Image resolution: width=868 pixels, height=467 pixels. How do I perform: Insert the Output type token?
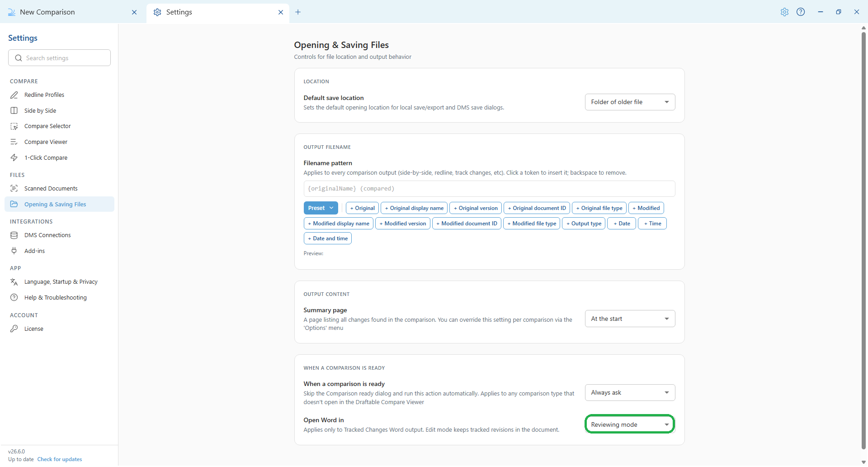pos(584,224)
